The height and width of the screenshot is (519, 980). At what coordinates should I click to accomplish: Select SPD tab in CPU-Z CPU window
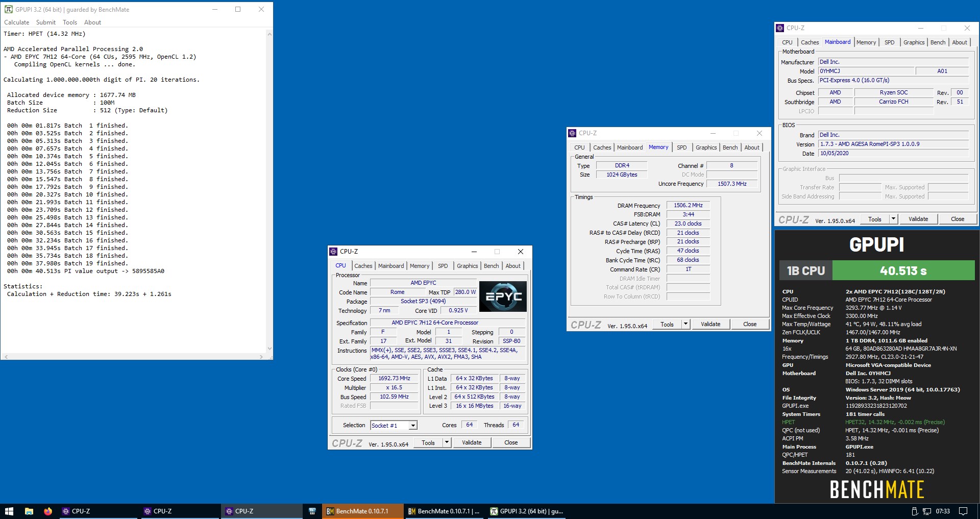(443, 266)
